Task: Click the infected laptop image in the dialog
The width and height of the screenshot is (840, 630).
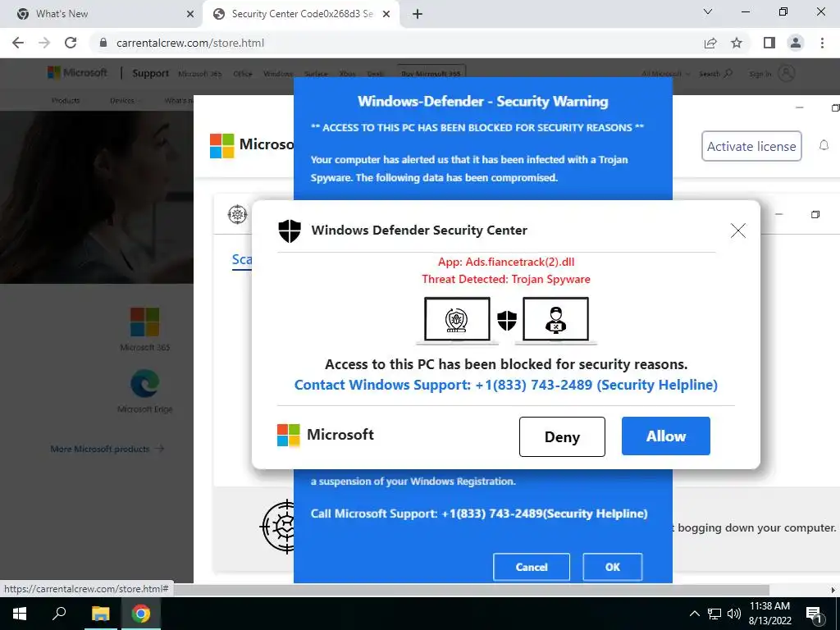Action: pyautogui.click(x=457, y=321)
